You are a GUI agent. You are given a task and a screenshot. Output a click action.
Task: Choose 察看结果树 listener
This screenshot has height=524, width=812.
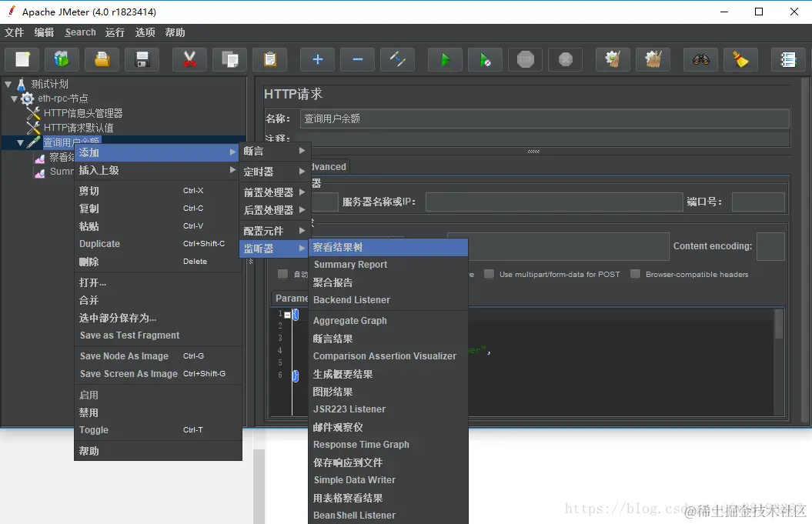[x=389, y=248]
